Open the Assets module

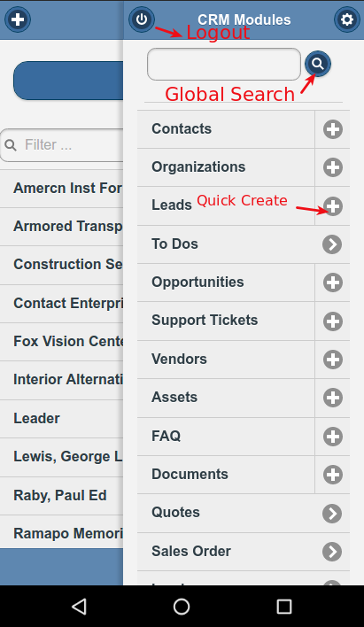(226, 398)
